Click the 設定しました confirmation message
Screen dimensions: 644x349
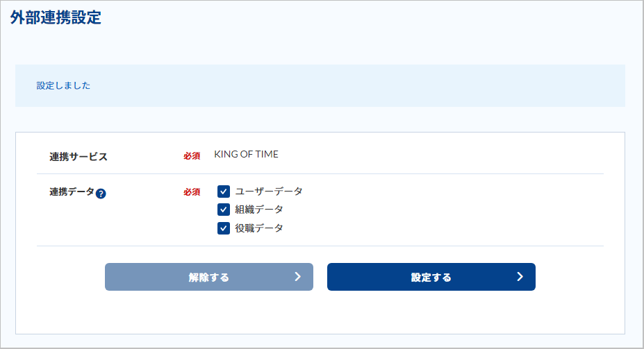pos(63,86)
